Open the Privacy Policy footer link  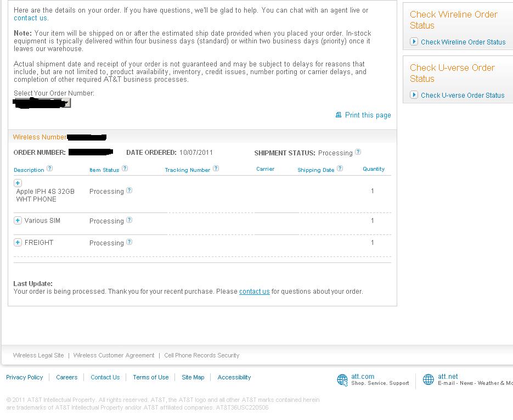(25, 377)
